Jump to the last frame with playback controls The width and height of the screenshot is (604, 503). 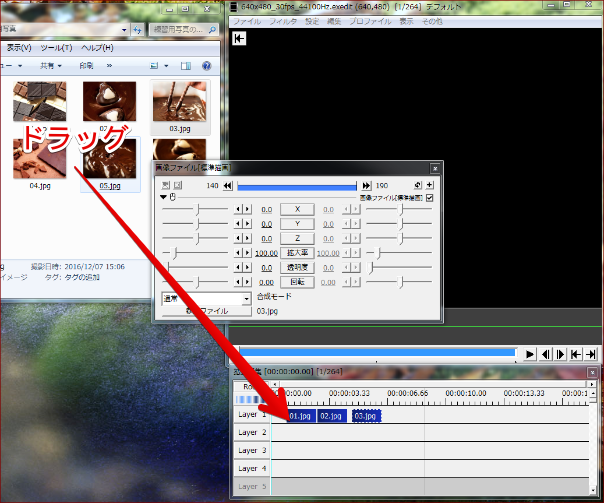591,354
